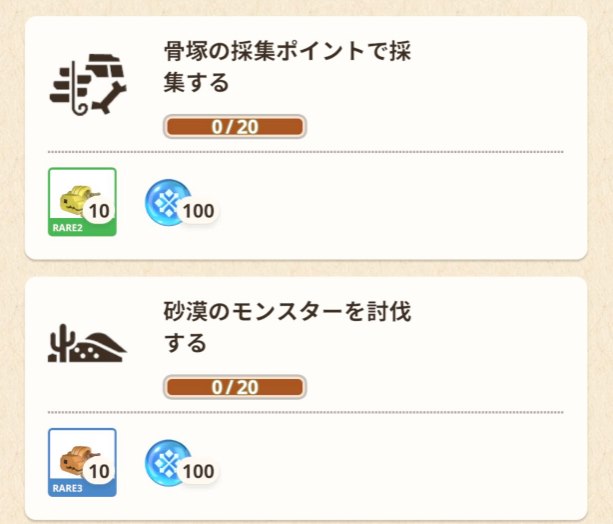Click the bone pile gathering quest icon
The width and height of the screenshot is (613, 524).
tap(88, 83)
